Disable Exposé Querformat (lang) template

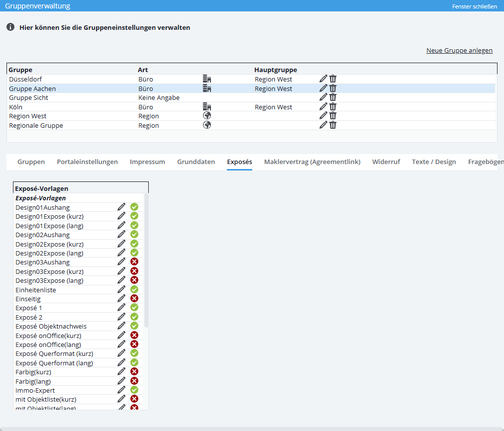point(134,362)
